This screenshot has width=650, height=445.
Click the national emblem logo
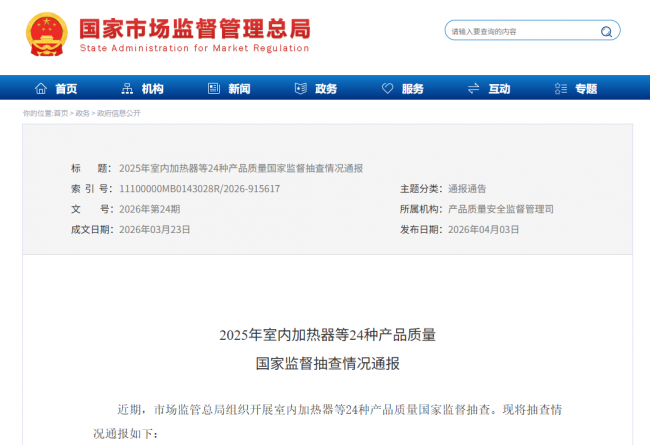click(46, 34)
